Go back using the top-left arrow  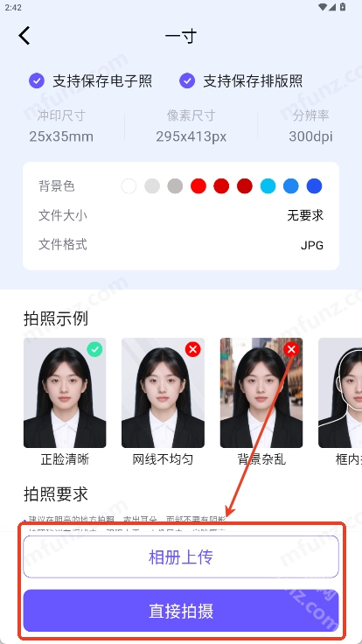point(24,36)
